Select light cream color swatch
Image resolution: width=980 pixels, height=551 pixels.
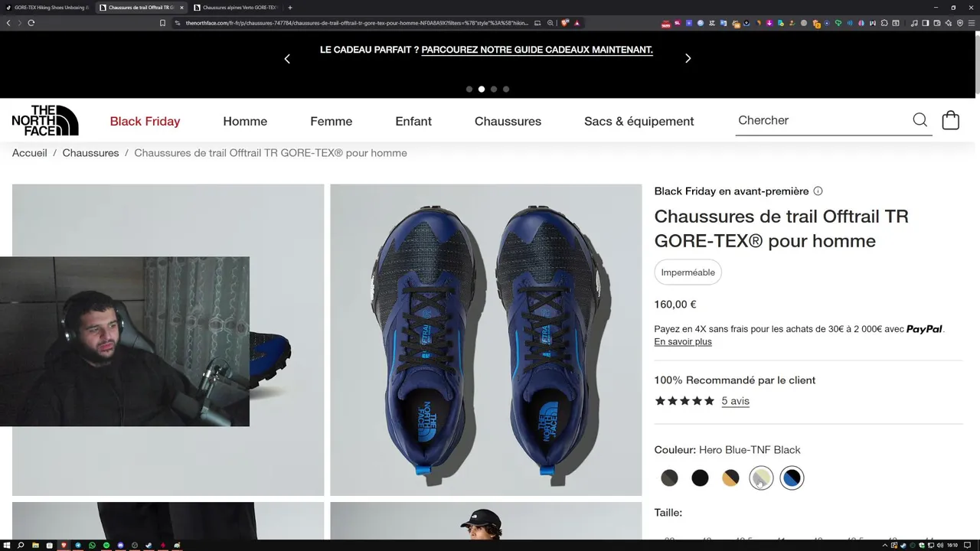pyautogui.click(x=761, y=478)
